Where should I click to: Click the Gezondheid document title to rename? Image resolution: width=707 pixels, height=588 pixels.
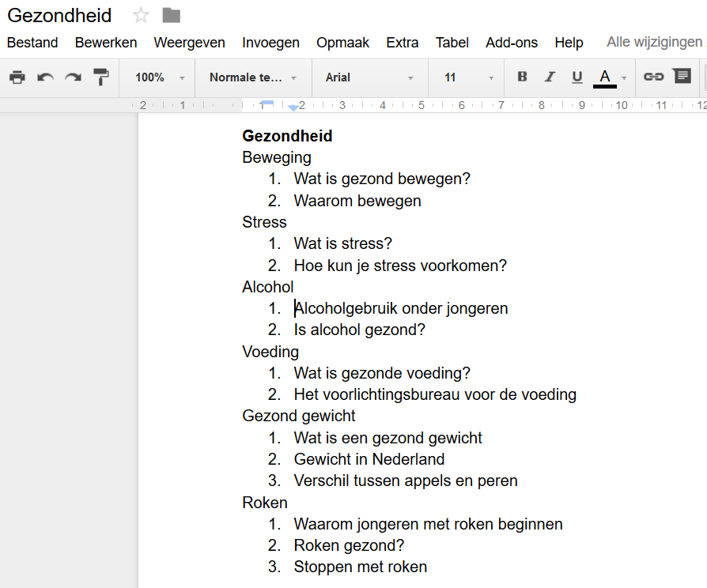coord(59,16)
